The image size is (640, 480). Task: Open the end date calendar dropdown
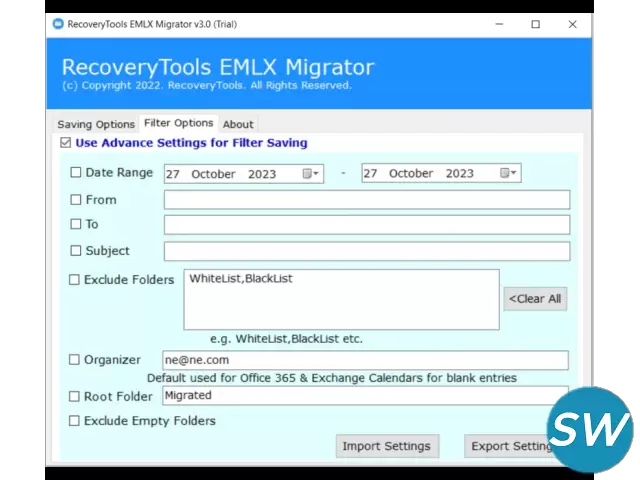point(510,174)
